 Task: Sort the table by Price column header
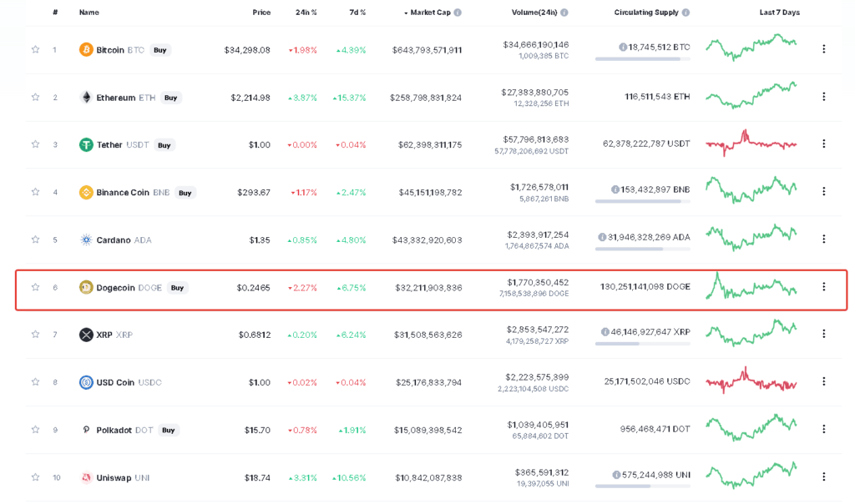[x=261, y=13]
